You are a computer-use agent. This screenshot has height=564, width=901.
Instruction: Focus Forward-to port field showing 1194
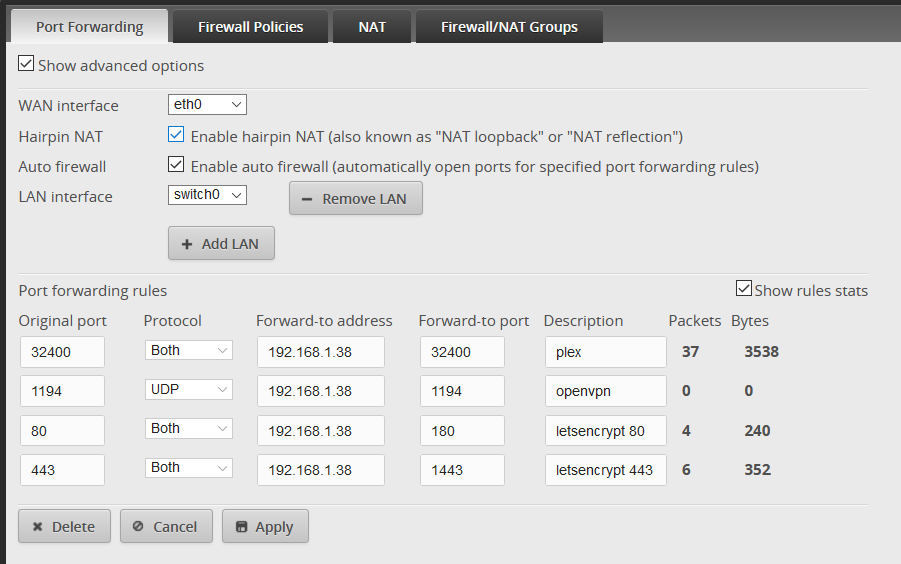(462, 391)
